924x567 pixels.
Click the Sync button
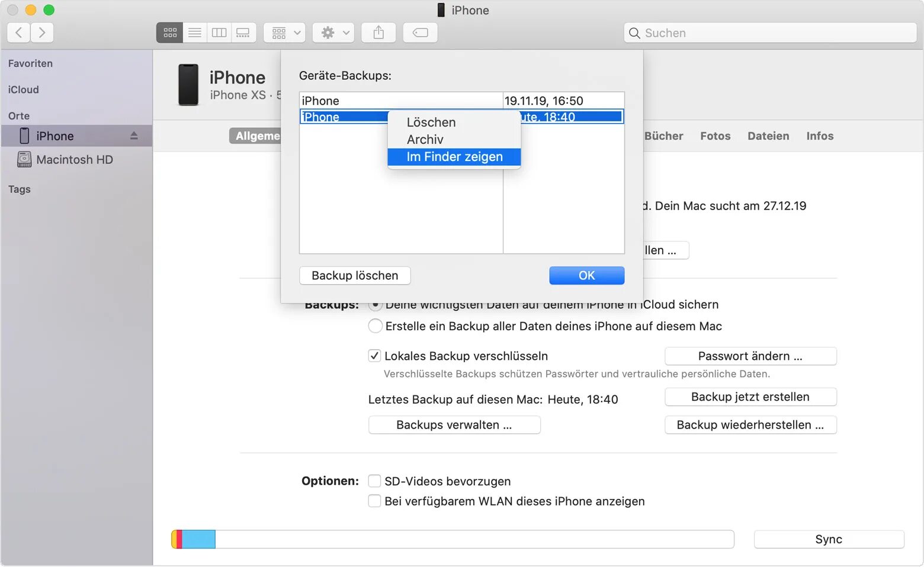(x=829, y=539)
